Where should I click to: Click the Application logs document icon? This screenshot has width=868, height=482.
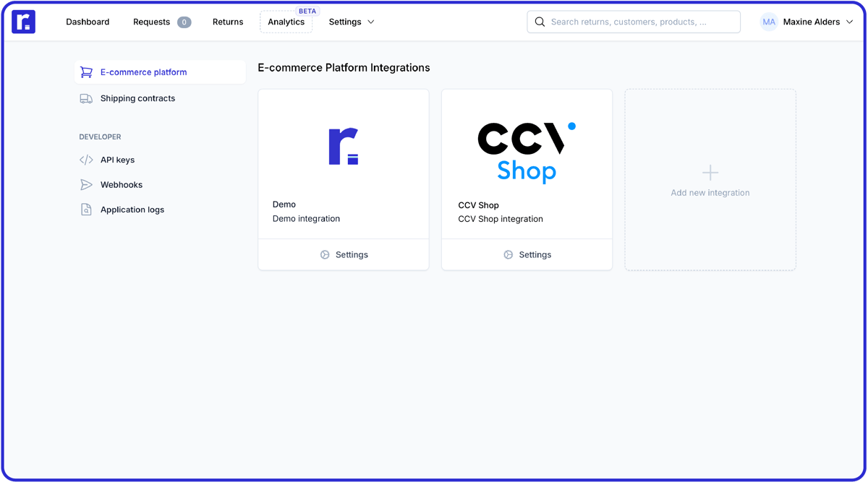point(86,210)
